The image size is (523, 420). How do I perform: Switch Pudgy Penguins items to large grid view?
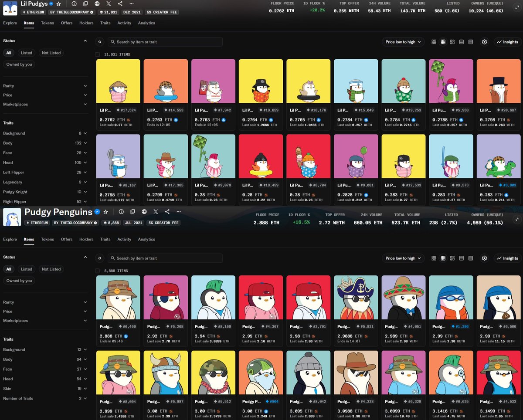pos(434,258)
